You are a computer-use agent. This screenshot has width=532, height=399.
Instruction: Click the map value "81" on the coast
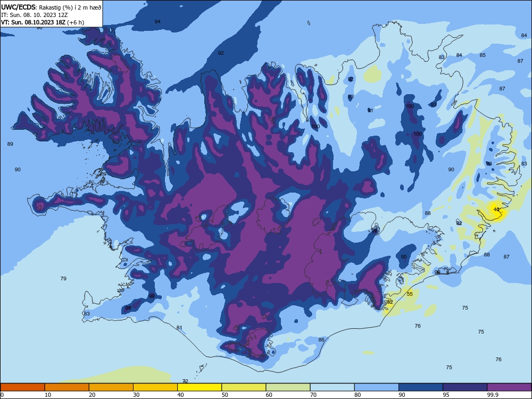(x=179, y=327)
